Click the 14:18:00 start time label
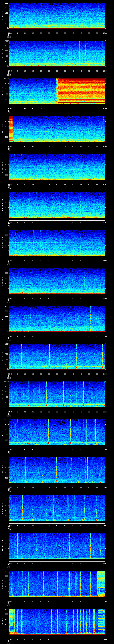This screenshot has width=114, height=644. [x=9, y=184]
